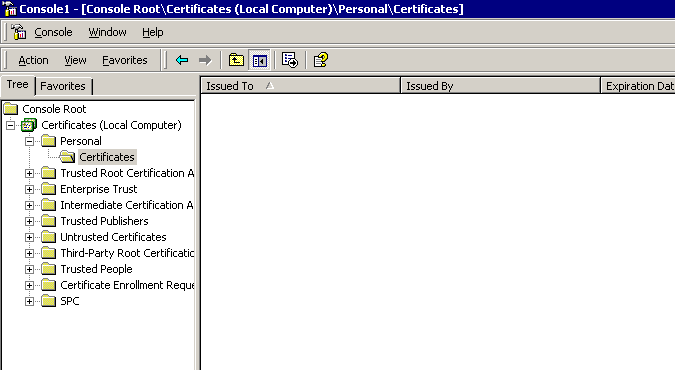
Task: Click the Certificate Enrollment Requests folder icon
Action: pyautogui.click(x=48, y=285)
